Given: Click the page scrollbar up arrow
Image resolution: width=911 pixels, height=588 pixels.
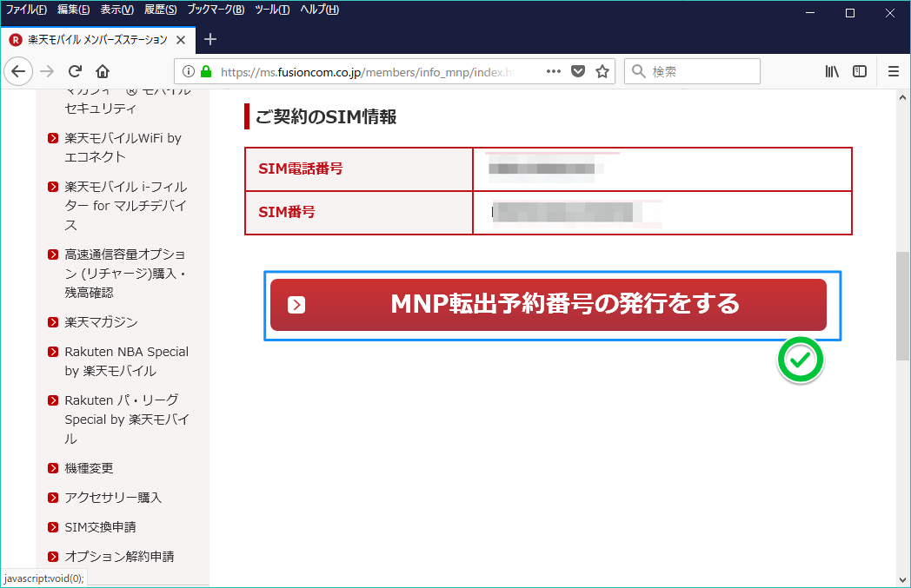Looking at the screenshot, I should [902, 97].
